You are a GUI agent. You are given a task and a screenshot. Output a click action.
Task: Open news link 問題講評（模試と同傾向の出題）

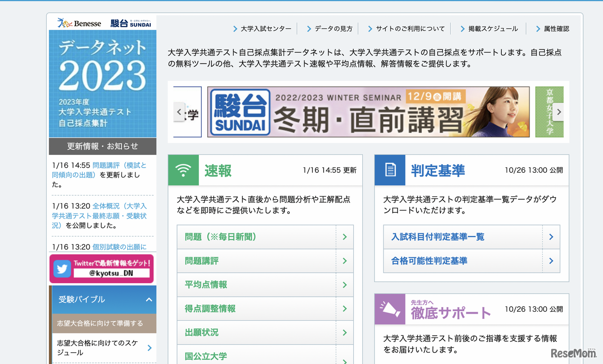coord(99,170)
